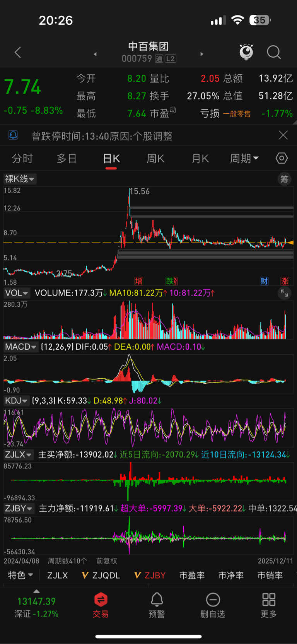Select the ZJLX indicator in bottom bar
Screen dimensions: 297x644
58,576
